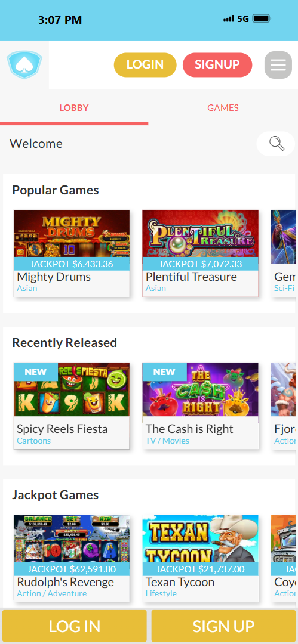Image resolution: width=298 pixels, height=644 pixels.
Task: Select the NEW badge on The Cash is Right
Action: coord(164,371)
